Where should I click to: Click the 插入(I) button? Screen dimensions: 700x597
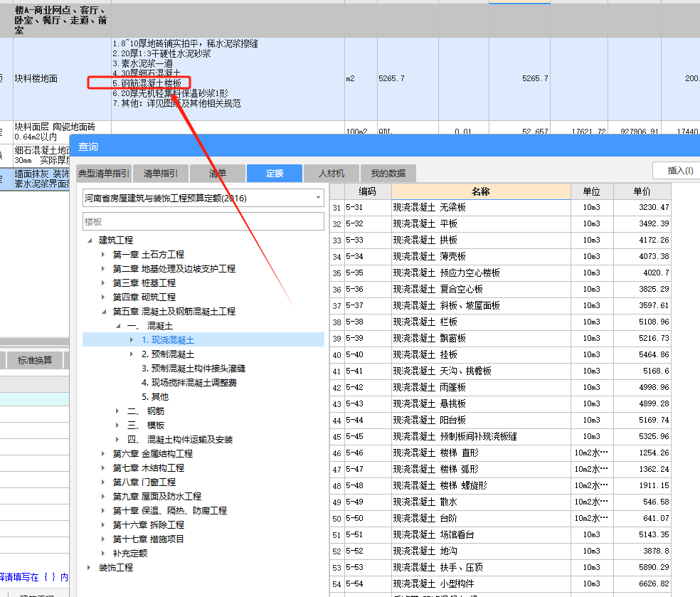point(679,171)
